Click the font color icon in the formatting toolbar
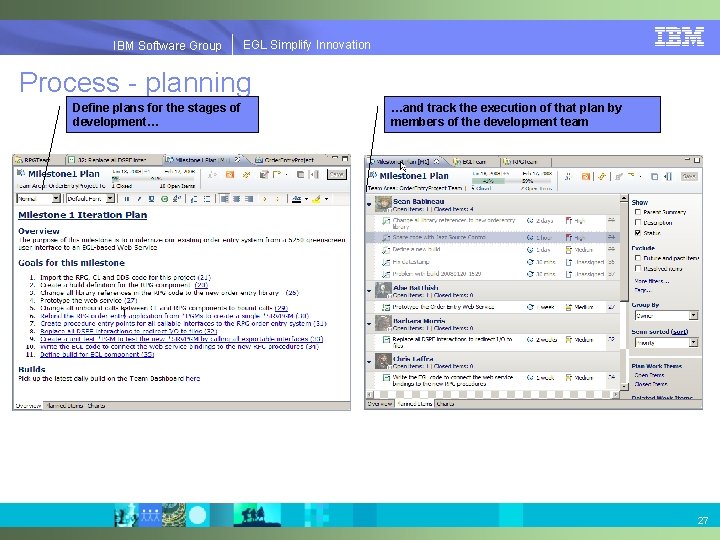 point(297,199)
